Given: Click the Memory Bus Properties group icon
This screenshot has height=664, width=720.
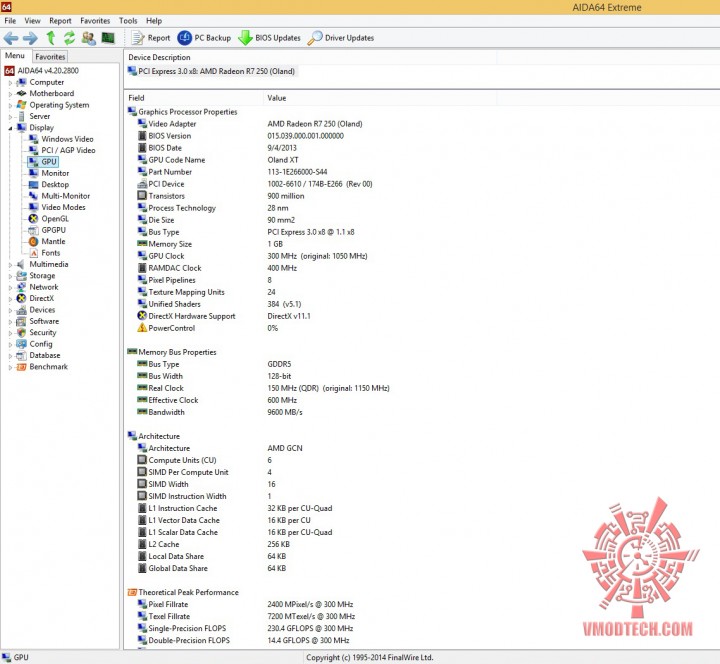Looking at the screenshot, I should (132, 352).
